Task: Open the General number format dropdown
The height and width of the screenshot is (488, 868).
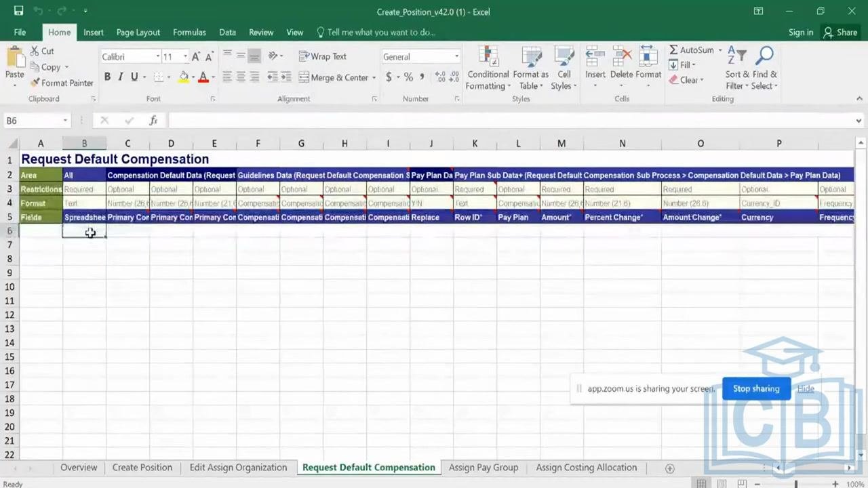Action: tap(456, 57)
